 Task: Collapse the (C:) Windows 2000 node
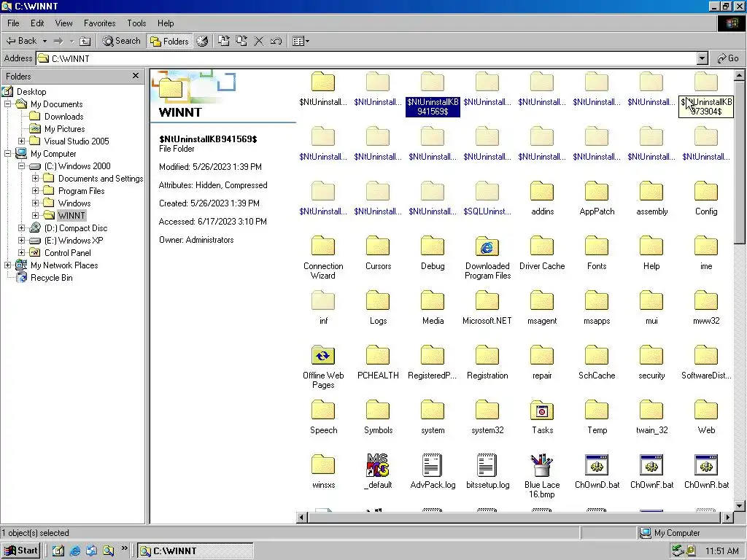coord(21,166)
